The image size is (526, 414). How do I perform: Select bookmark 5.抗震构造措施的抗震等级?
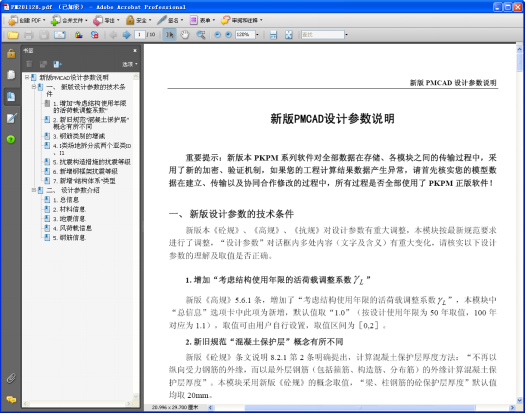(92, 162)
